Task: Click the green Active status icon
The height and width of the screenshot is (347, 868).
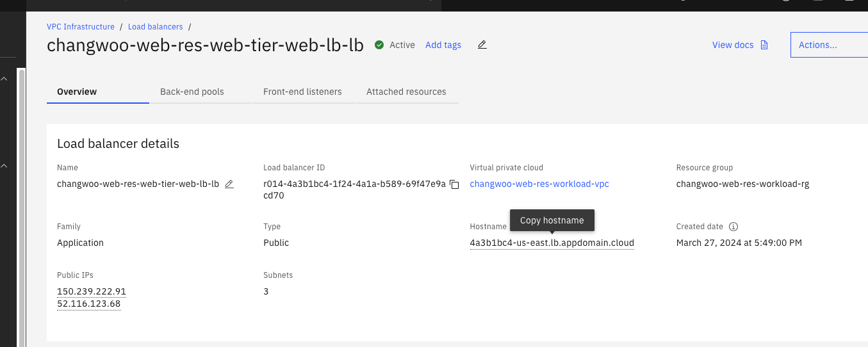Action: click(379, 45)
